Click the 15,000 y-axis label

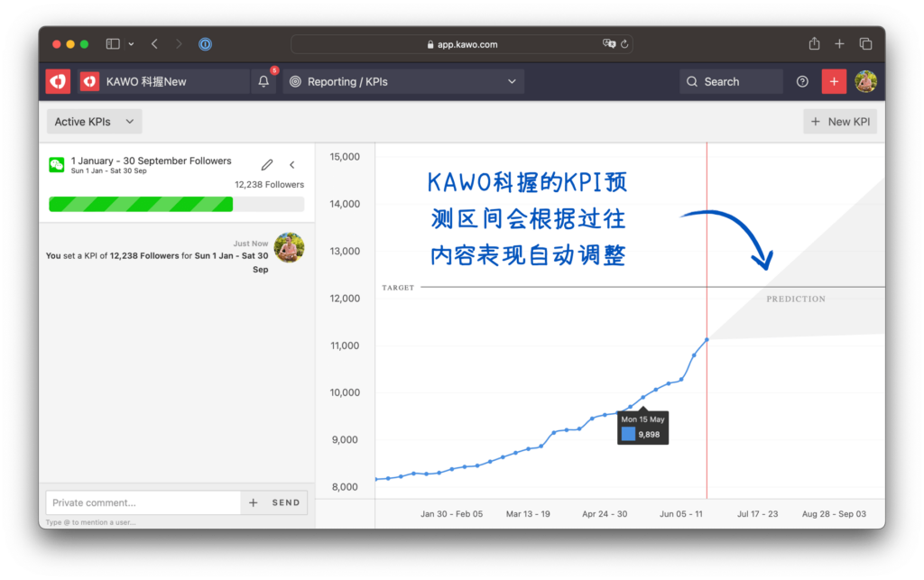tap(345, 157)
